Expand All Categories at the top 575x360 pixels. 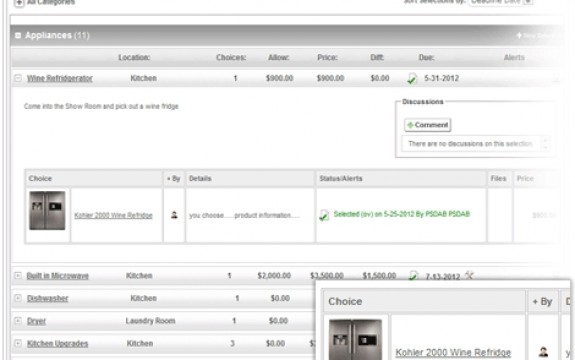(x=19, y=3)
